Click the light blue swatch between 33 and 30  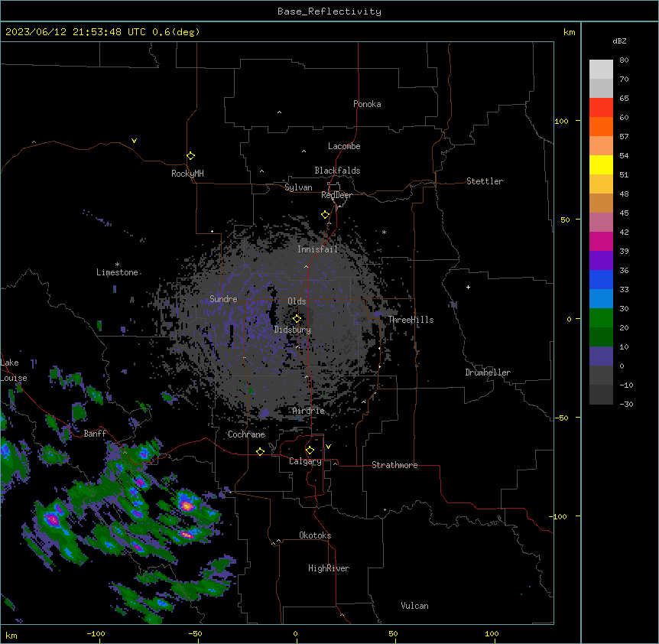point(601,299)
